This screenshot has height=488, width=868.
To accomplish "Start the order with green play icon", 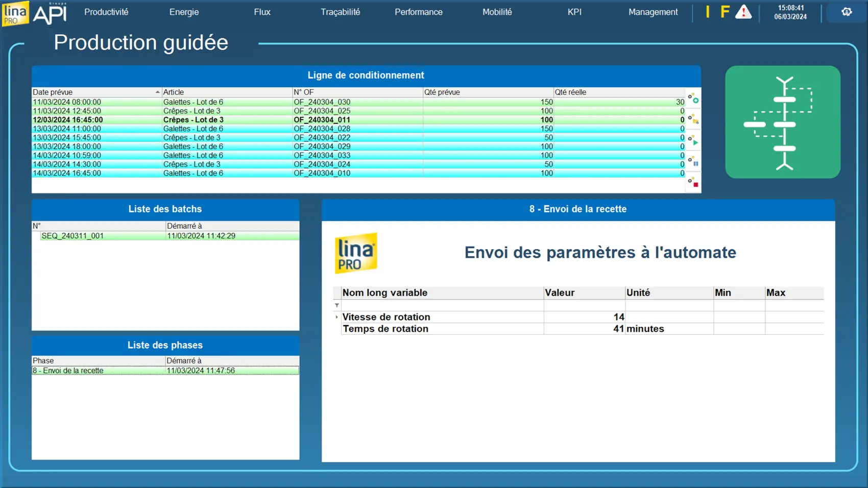I will (x=693, y=141).
